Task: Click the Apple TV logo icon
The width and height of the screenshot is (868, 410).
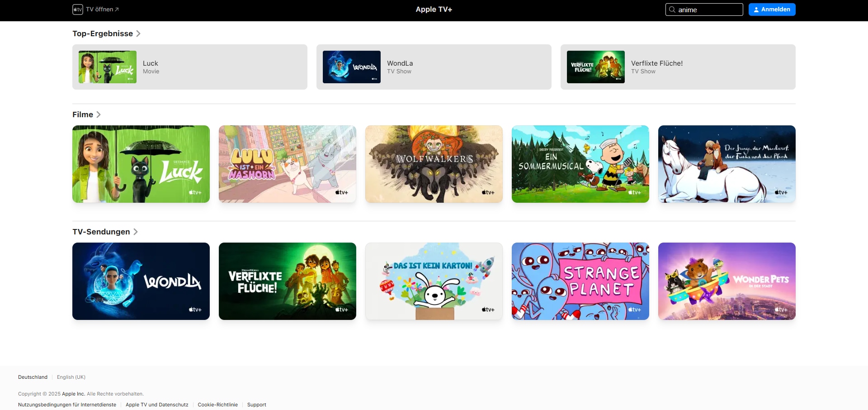Action: click(78, 10)
